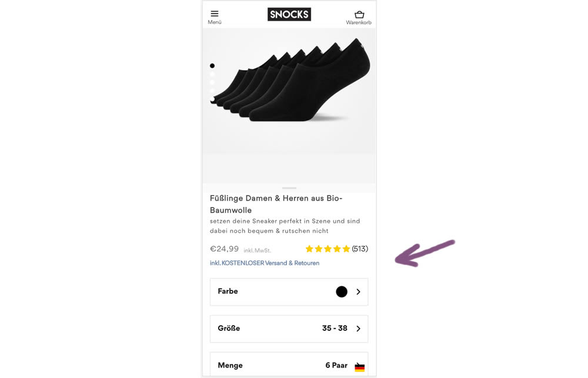Click the drag handle below product image

(x=289, y=188)
